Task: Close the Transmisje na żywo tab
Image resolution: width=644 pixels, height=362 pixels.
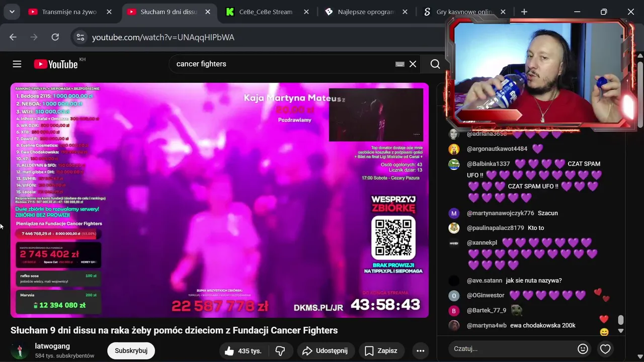Action: 109,12
